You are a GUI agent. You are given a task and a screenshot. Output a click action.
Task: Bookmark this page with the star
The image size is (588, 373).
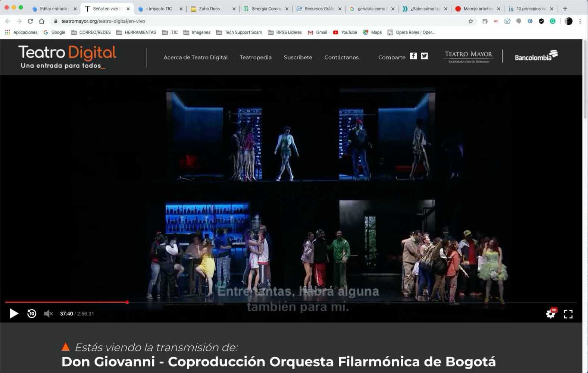point(471,21)
